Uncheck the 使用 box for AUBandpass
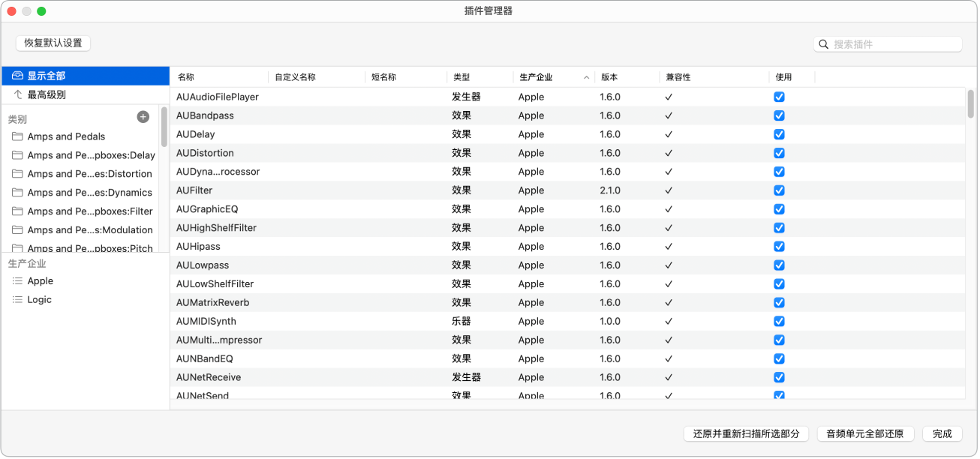The width and height of the screenshot is (980, 459). point(779,115)
